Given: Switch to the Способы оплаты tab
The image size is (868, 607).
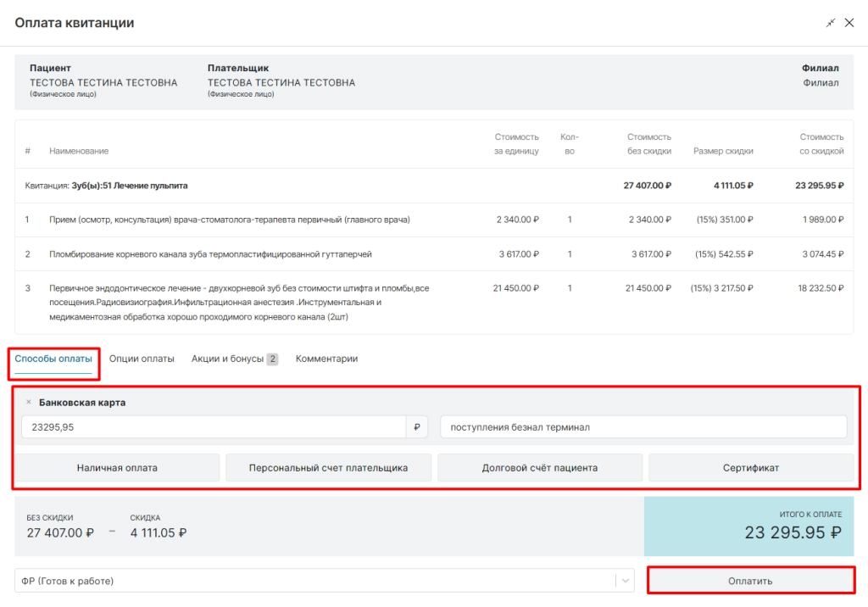Looking at the screenshot, I should click(x=53, y=359).
